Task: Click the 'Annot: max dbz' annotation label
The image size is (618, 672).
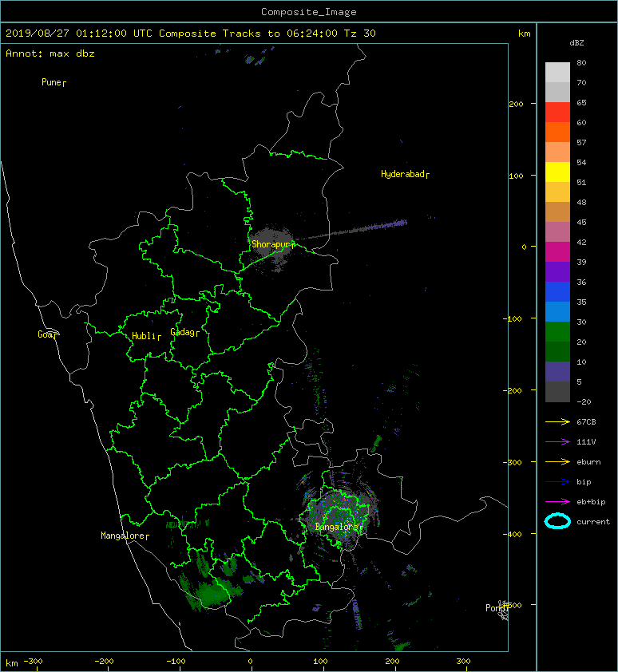Action: (x=50, y=53)
